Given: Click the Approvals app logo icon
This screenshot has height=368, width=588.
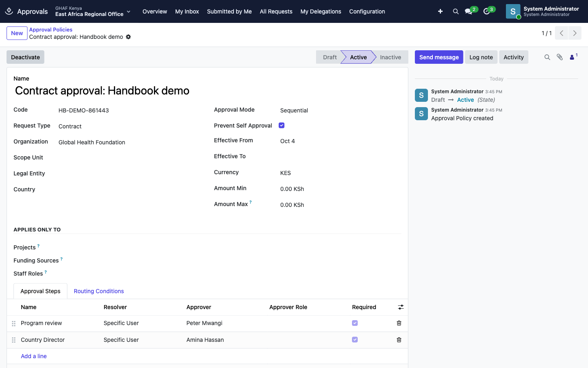Looking at the screenshot, I should click(9, 11).
